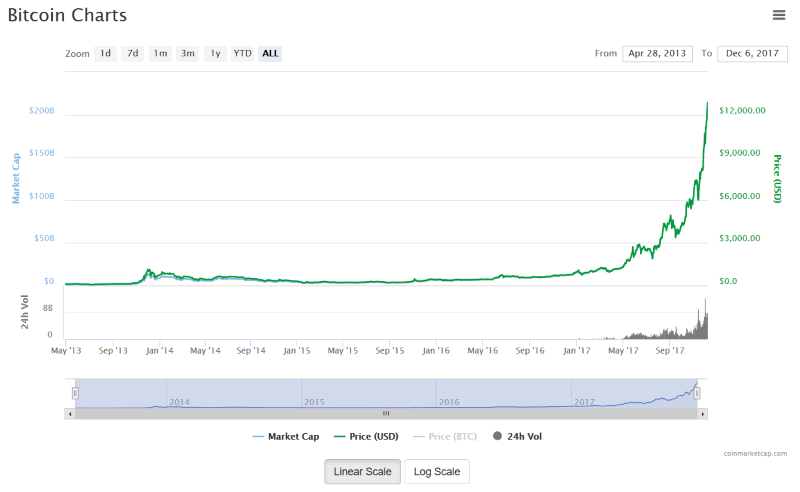Click the Price (USD) axis title
Image resolution: width=800 pixels, height=492 pixels.
point(777,179)
